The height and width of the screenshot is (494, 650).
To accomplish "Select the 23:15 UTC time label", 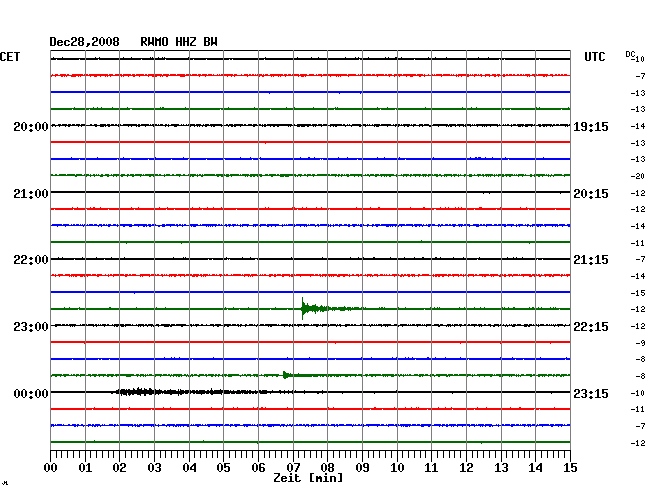I will click(x=591, y=393).
